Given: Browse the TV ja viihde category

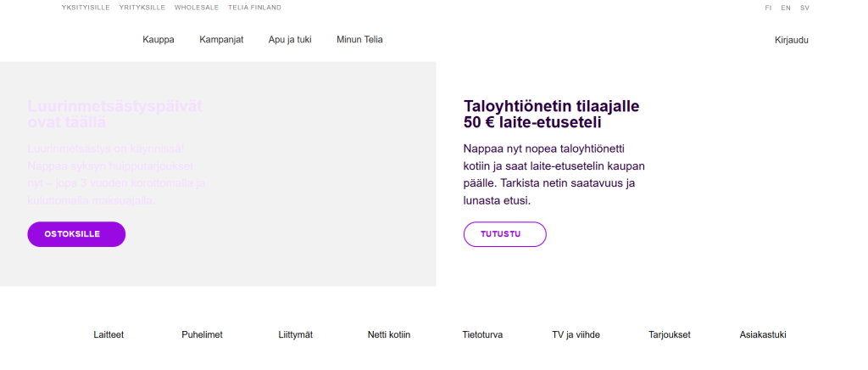Looking at the screenshot, I should [x=576, y=335].
